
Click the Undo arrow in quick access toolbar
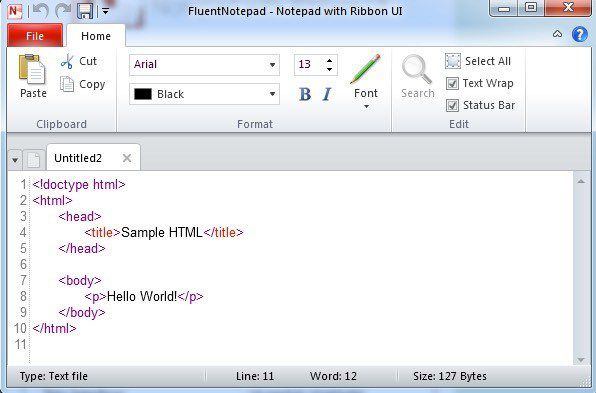(40, 11)
